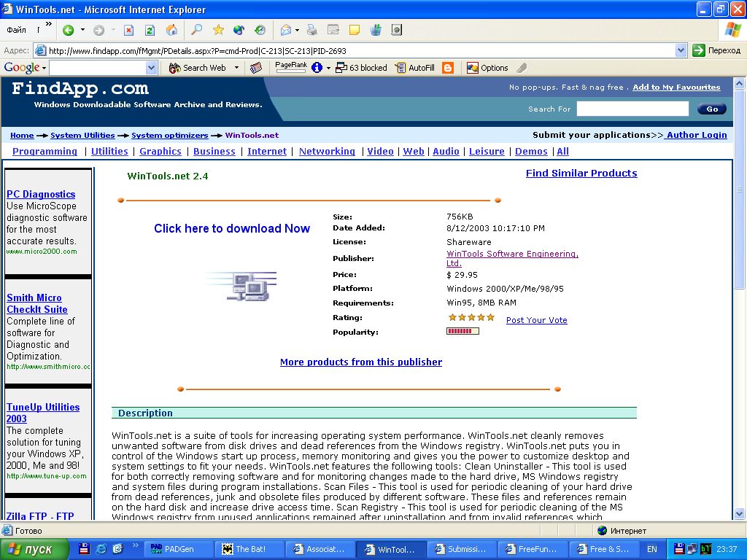Viewport: 747px width, 560px height.
Task: Click the FindApp Search For field
Action: [632, 109]
